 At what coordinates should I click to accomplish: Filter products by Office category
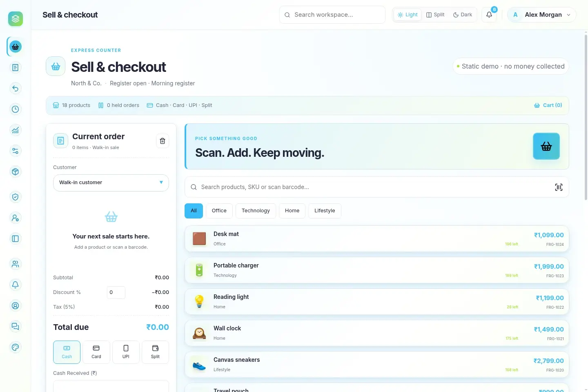(219, 211)
